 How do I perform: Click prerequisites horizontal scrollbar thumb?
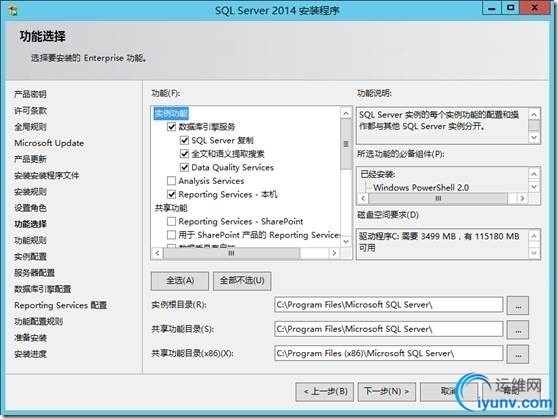pyautogui.click(x=438, y=198)
